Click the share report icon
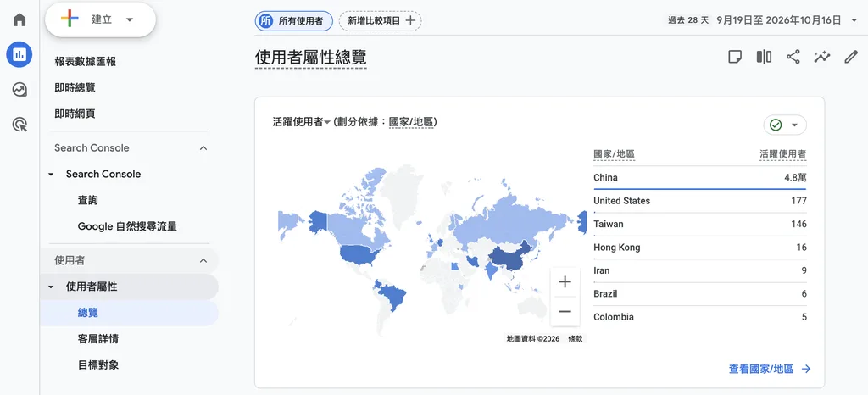 click(x=793, y=57)
